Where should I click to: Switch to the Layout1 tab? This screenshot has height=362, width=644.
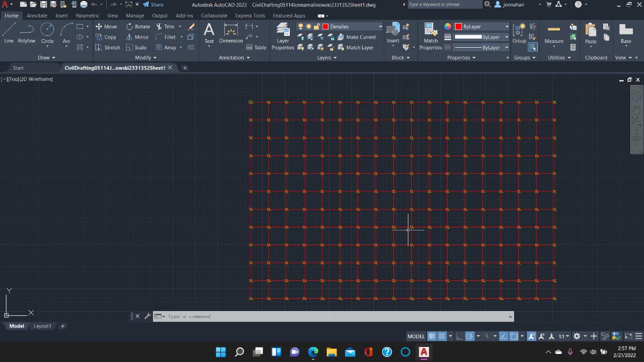coord(42,326)
